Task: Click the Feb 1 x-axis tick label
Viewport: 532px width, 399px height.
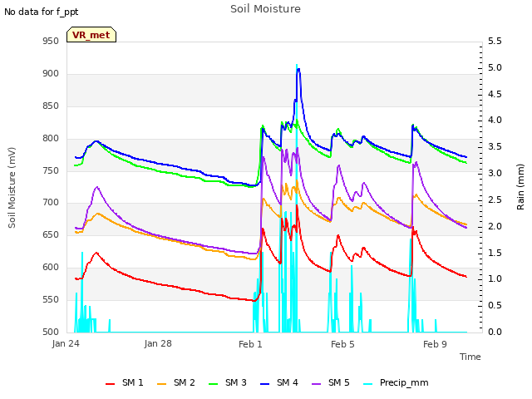Action: pos(250,344)
